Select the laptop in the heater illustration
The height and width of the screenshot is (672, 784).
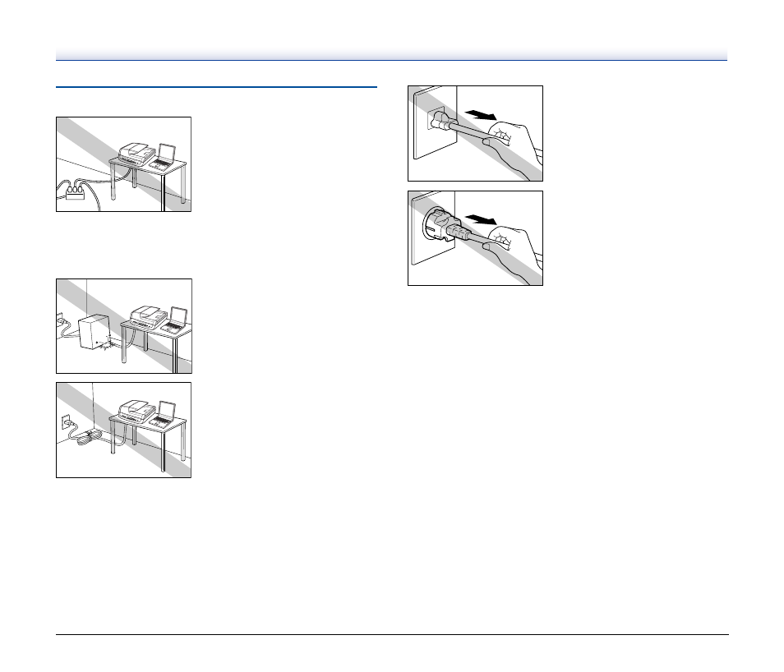pyautogui.click(x=175, y=320)
